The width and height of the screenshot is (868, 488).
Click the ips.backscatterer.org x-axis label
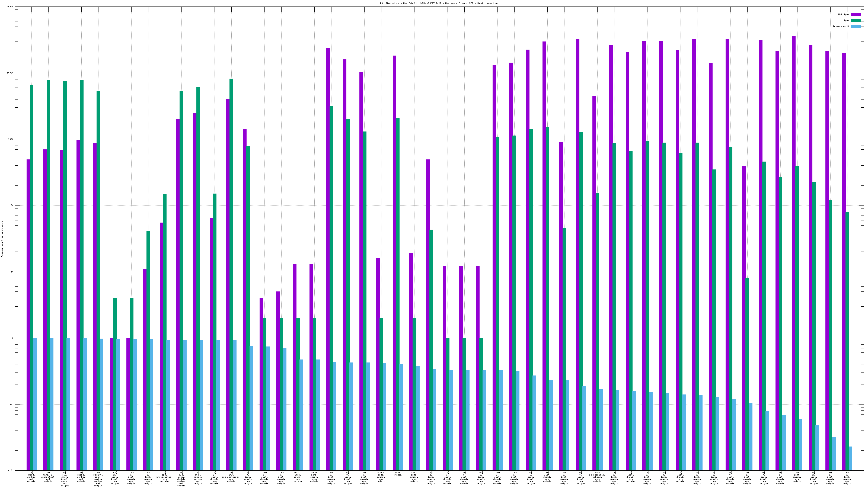click(x=231, y=477)
